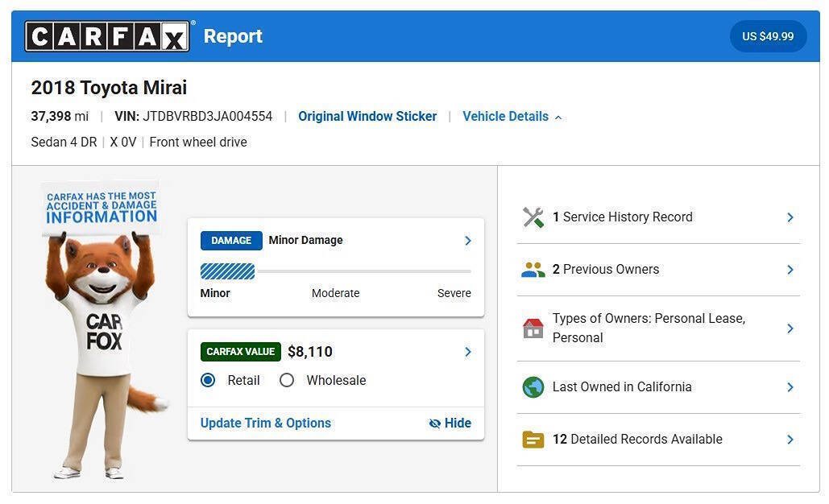Click the striped damage severity bar
829x504 pixels.
click(227, 271)
